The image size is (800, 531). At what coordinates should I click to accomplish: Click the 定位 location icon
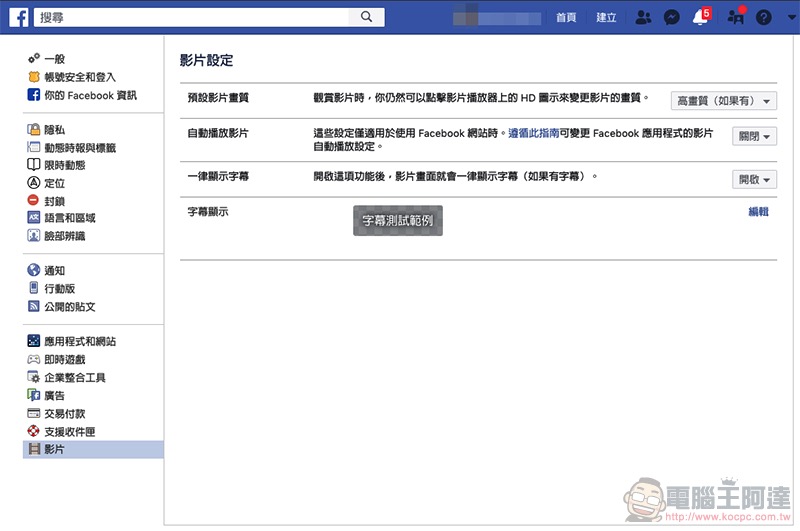[34, 182]
